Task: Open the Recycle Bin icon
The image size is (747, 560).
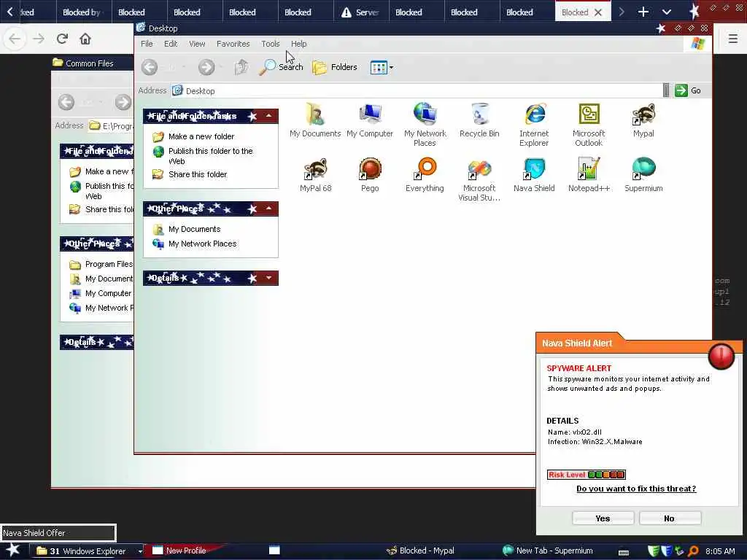Action: 479,120
